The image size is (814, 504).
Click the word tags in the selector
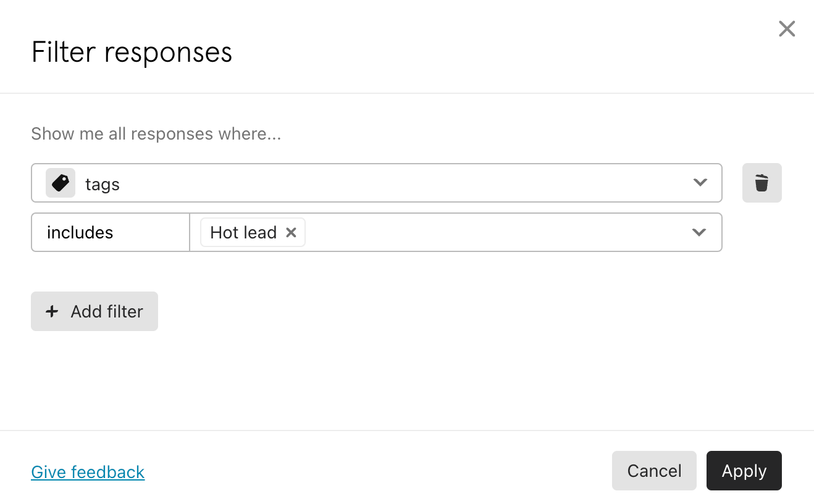point(103,184)
